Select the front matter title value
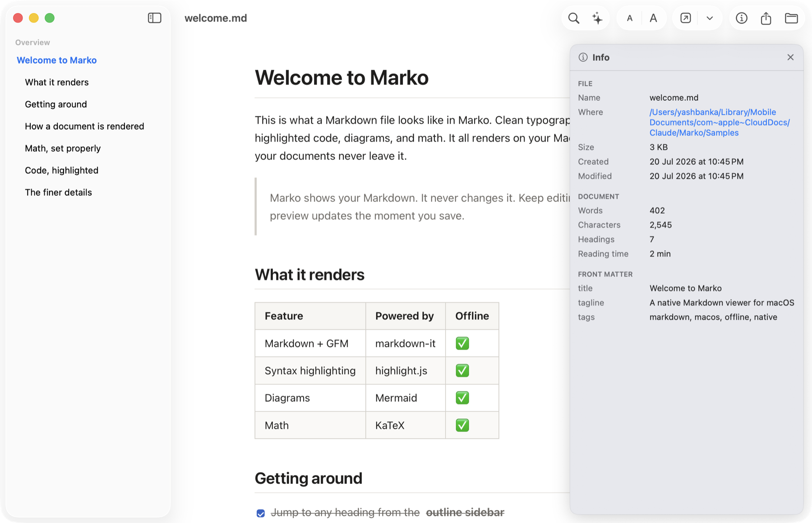The image size is (812, 523). point(685,288)
